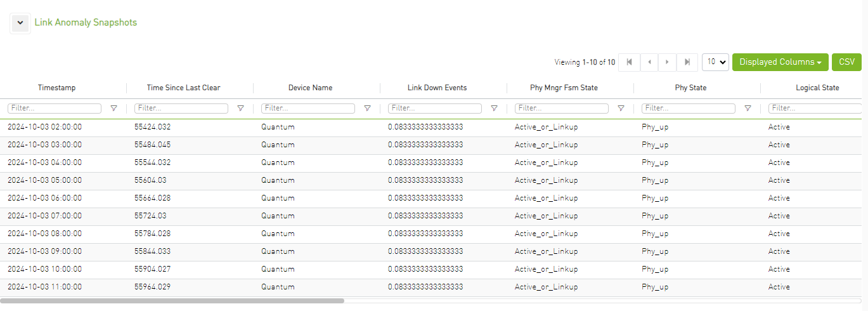Go to the next page of results

point(667,62)
